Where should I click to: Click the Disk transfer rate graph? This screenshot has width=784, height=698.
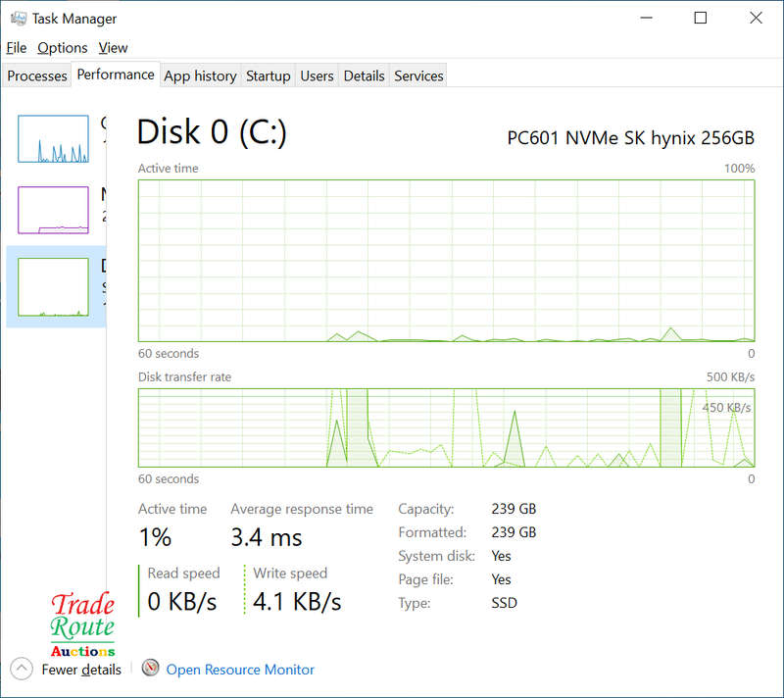[446, 427]
